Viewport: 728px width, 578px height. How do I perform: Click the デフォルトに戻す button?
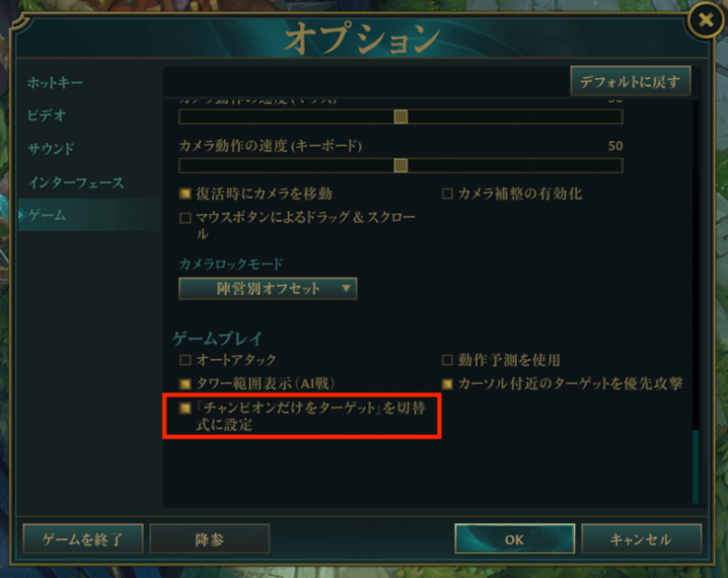click(x=631, y=82)
